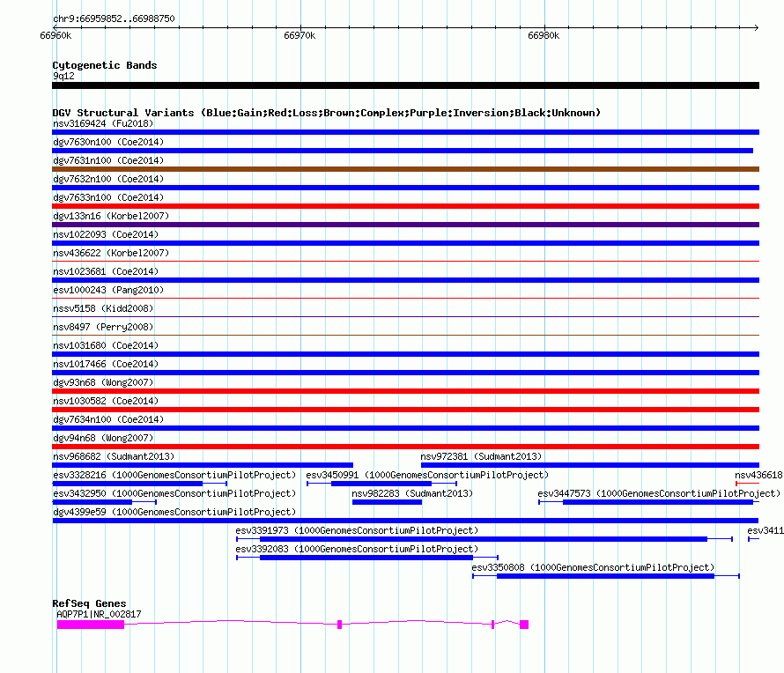Image resolution: width=784 pixels, height=673 pixels.
Task: Click the dgv4399e59 variant label
Action: 174,512
